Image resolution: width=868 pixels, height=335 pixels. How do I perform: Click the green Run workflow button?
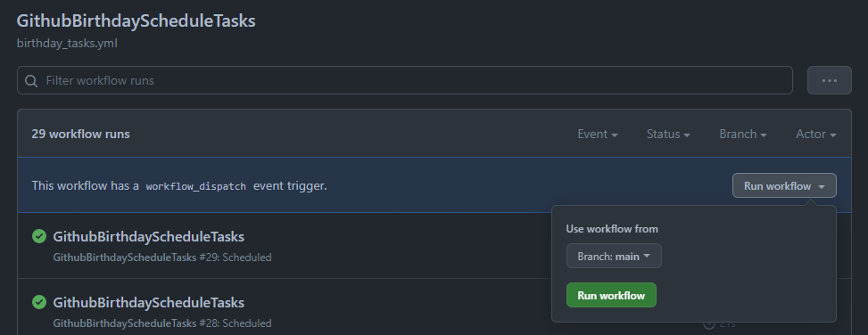tap(611, 295)
